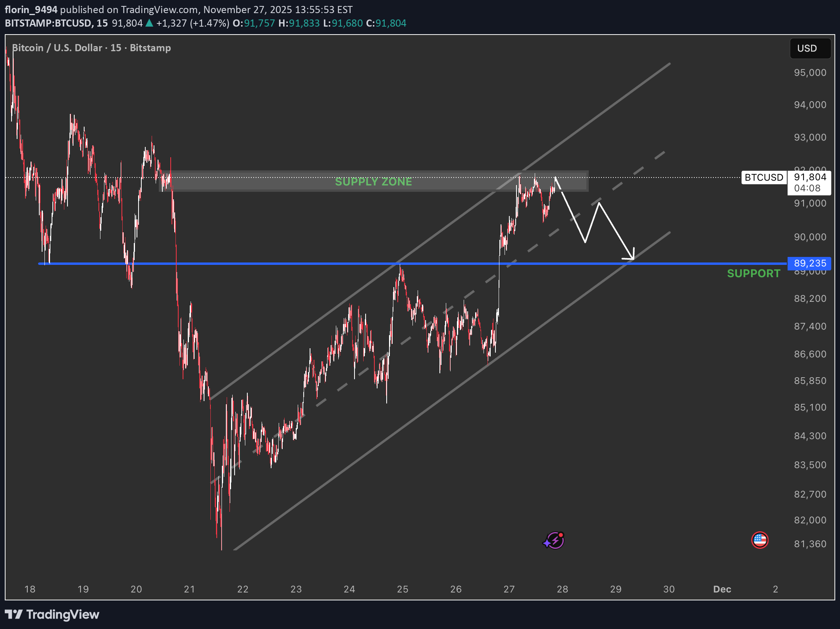Click the TradingView logo at bottom left
This screenshot has width=840, height=629.
pos(52,614)
